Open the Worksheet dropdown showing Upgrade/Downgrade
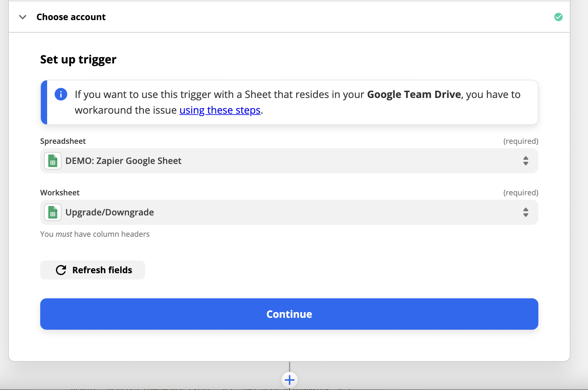The image size is (588, 390). 289,212
